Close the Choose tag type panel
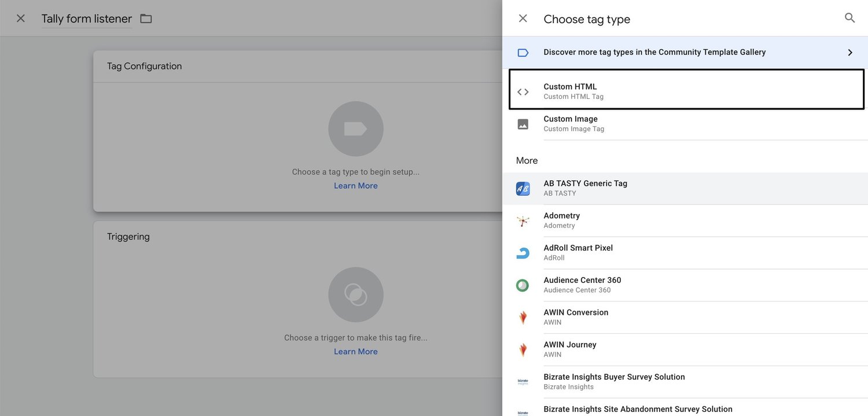The image size is (868, 416). (x=523, y=19)
